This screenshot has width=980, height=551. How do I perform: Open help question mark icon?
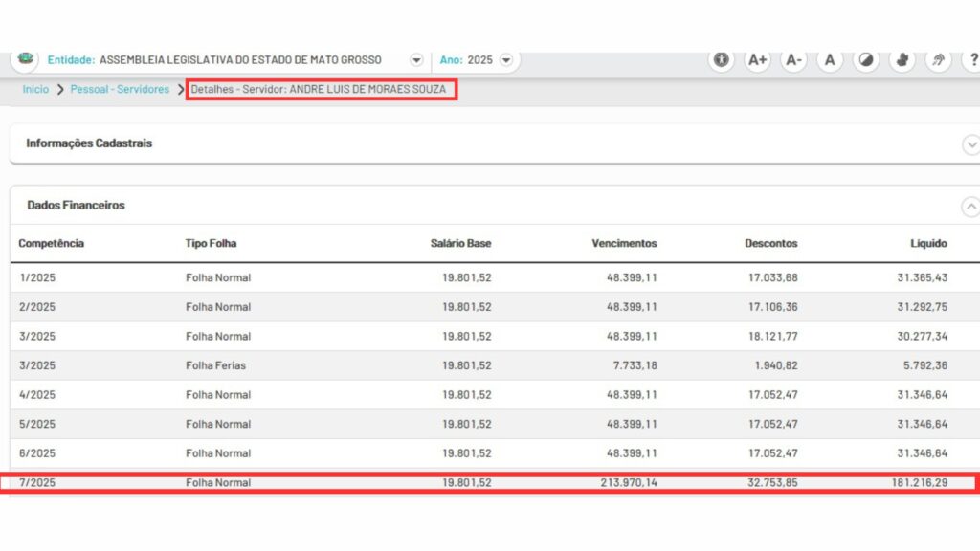click(x=971, y=59)
